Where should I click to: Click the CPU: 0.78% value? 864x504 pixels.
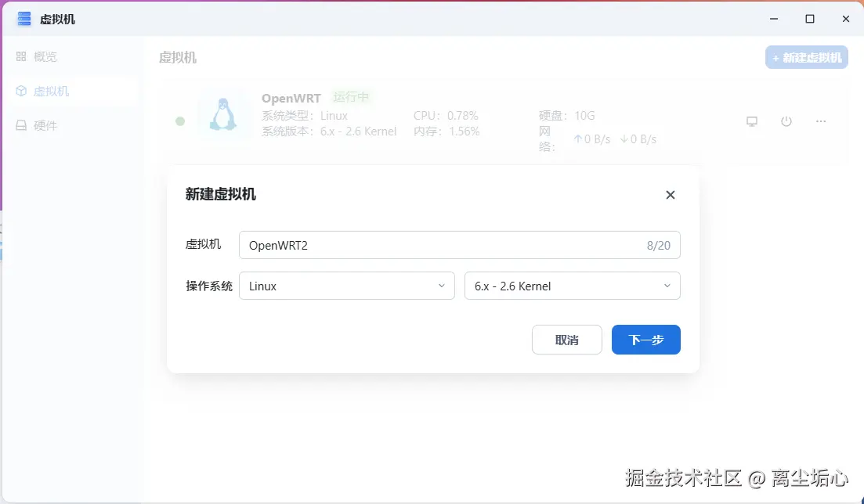(446, 116)
